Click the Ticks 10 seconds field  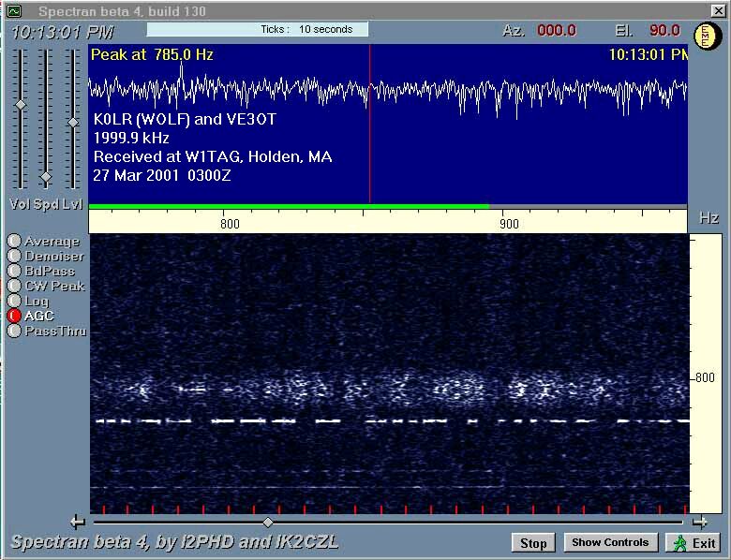click(x=258, y=29)
